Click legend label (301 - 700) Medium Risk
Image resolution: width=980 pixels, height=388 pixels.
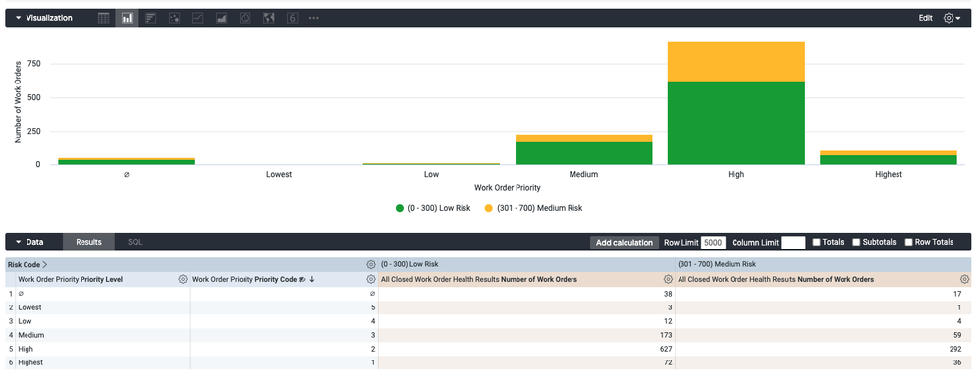click(540, 208)
